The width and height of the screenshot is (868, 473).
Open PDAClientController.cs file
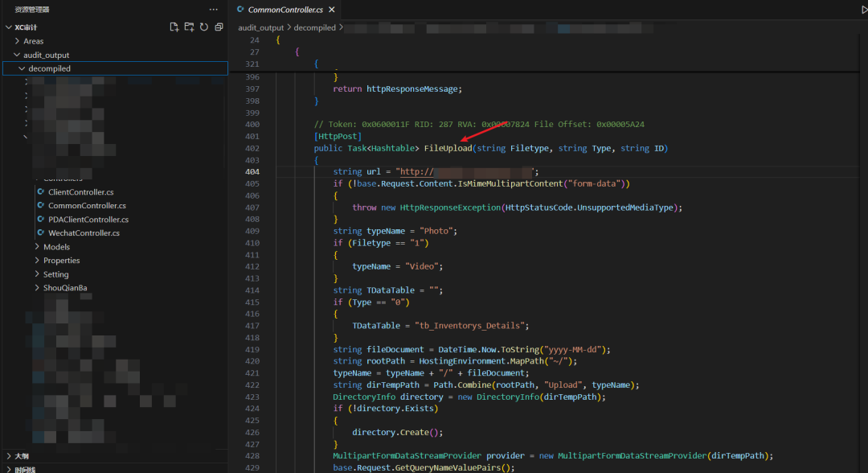[x=88, y=220]
